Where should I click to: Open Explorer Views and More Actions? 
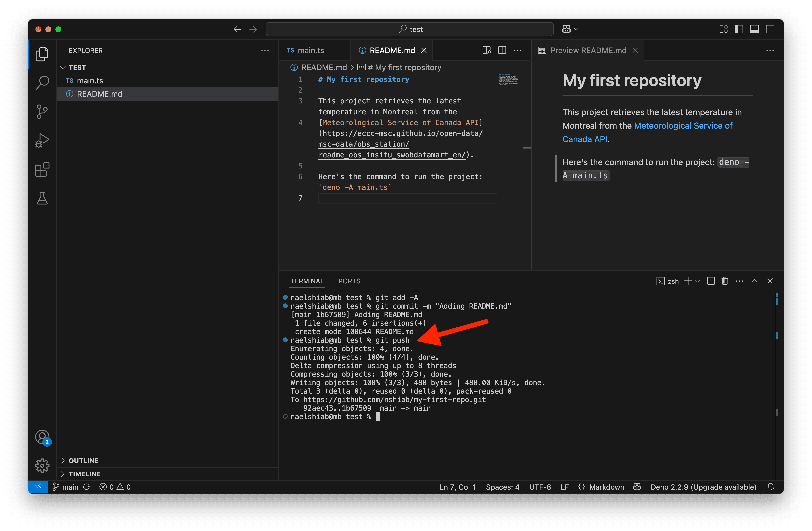coord(265,50)
